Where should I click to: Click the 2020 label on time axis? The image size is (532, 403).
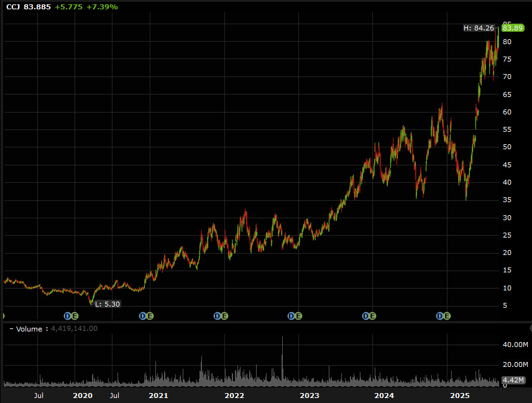[83, 396]
